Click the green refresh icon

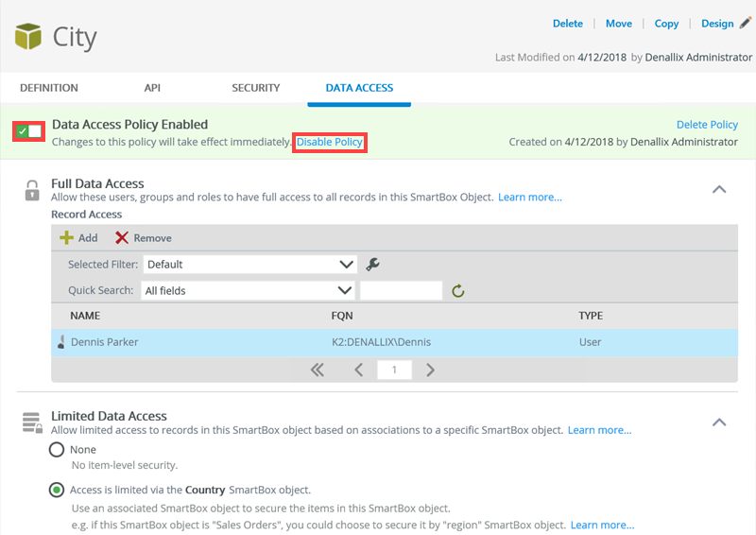[x=458, y=290]
